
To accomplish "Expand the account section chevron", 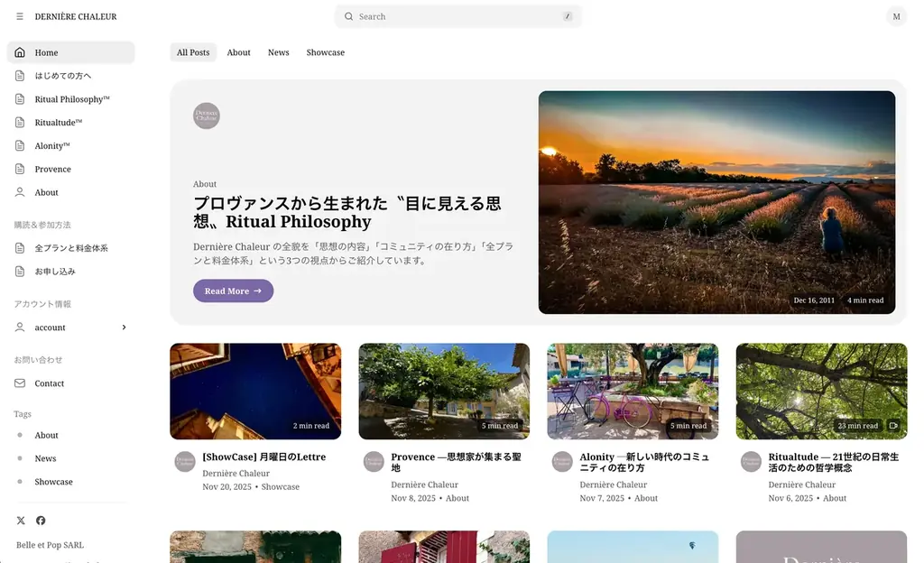I will tap(125, 328).
